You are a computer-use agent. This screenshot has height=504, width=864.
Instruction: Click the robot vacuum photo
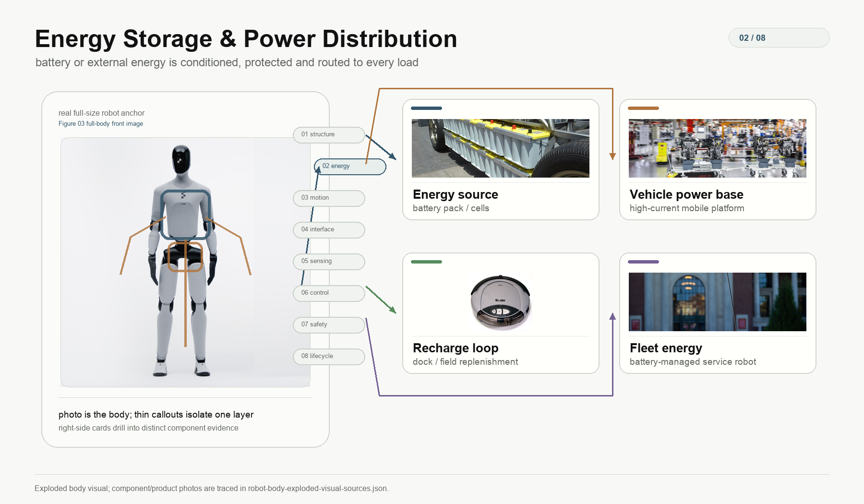click(x=501, y=302)
